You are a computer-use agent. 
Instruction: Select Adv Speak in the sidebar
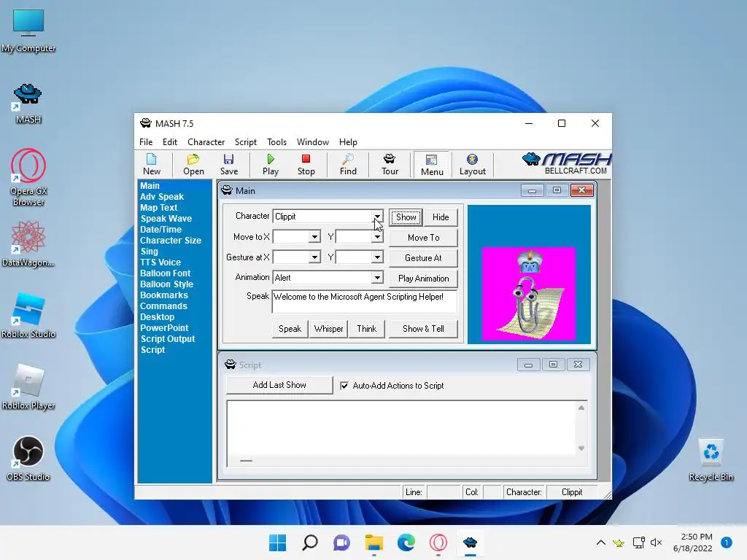[x=161, y=197]
